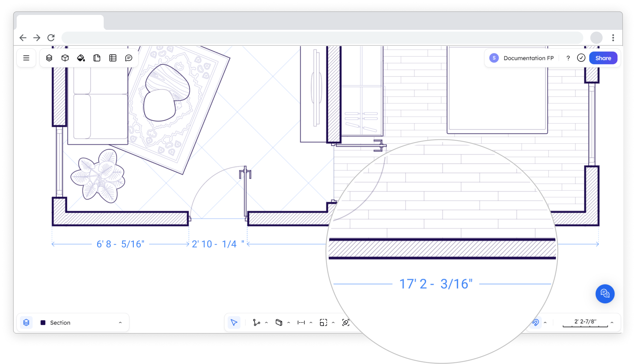Activate the arrow select cursor tool
This screenshot has width=636, height=364.
[234, 322]
